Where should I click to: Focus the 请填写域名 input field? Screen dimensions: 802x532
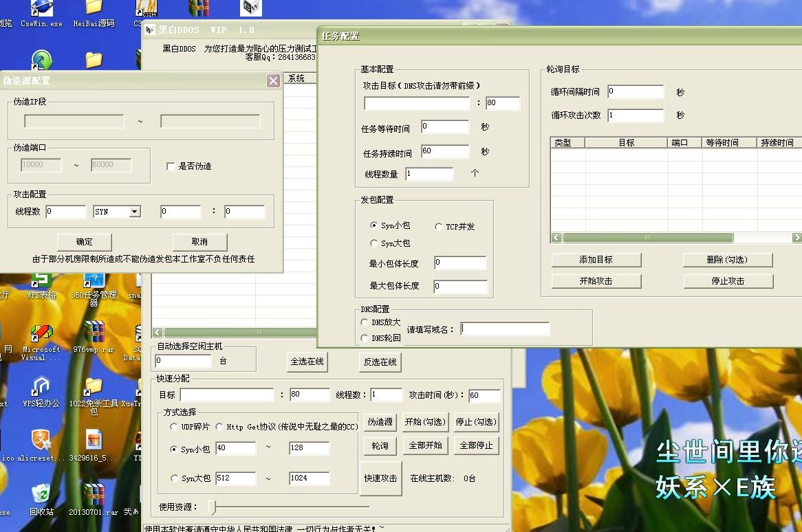tap(506, 329)
